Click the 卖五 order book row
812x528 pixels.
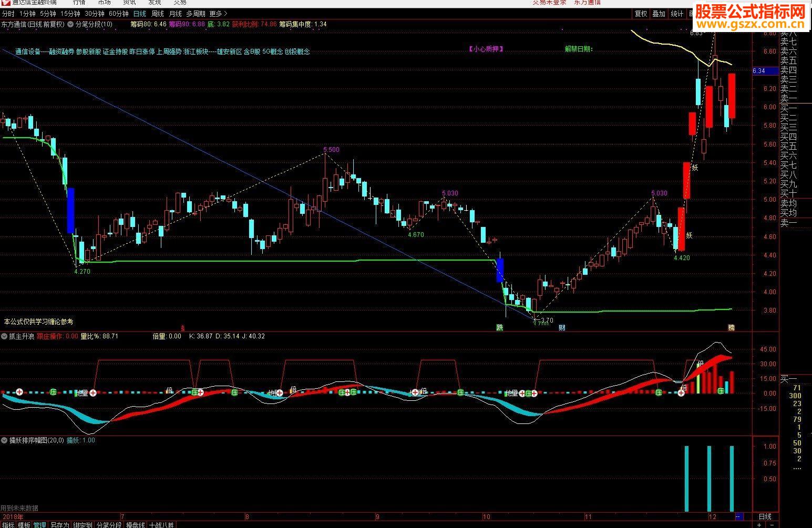point(788,60)
